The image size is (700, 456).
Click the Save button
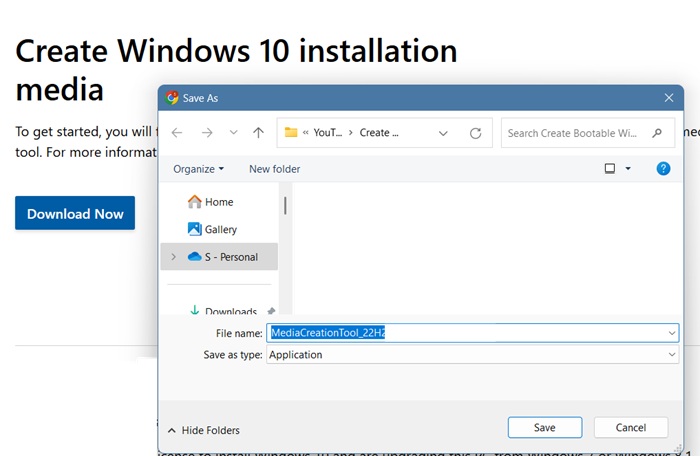[x=545, y=427]
